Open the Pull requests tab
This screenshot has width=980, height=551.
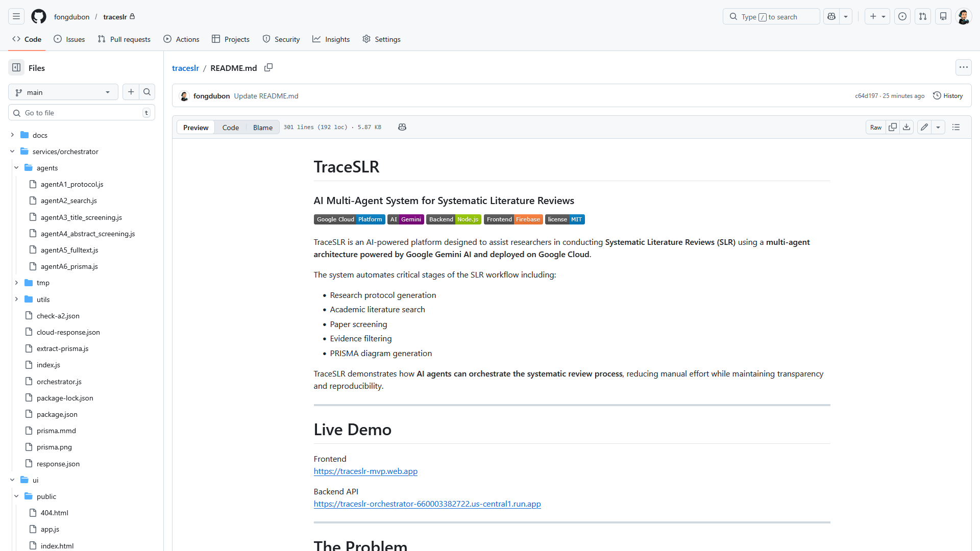[124, 39]
